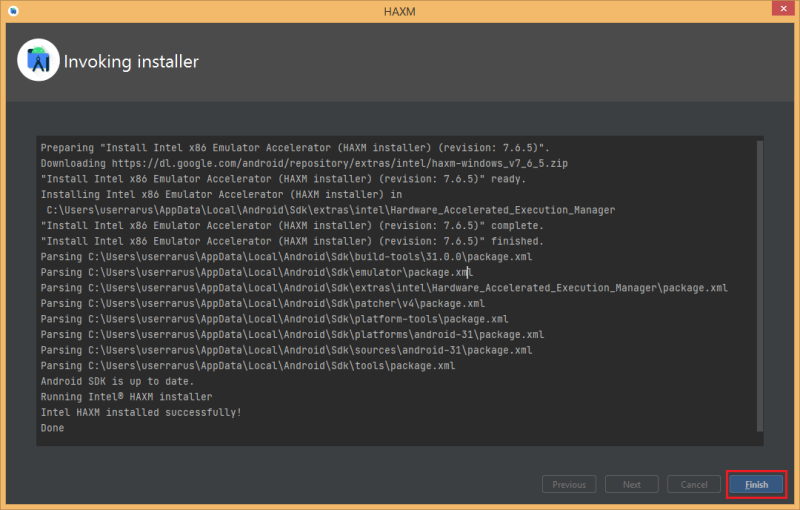The height and width of the screenshot is (510, 800).
Task: Click the build-tools\31.0.0 package.xml parsing line
Action: pos(286,257)
